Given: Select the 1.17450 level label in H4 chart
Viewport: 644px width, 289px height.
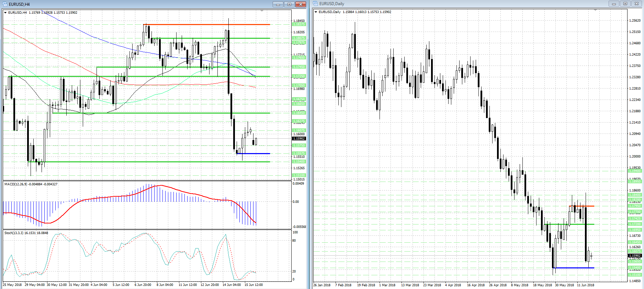Looking at the screenshot, I should (x=299, y=67).
